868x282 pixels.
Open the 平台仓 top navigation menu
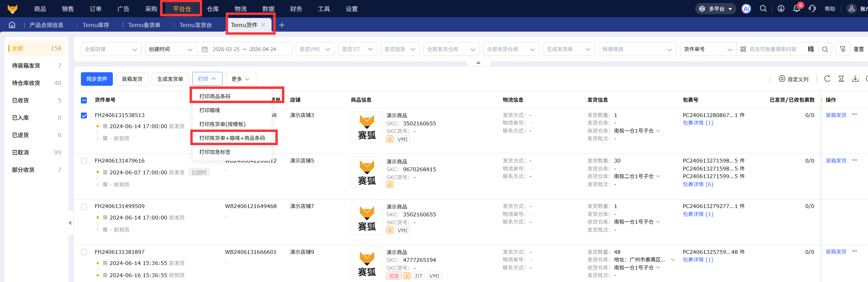pos(182,9)
